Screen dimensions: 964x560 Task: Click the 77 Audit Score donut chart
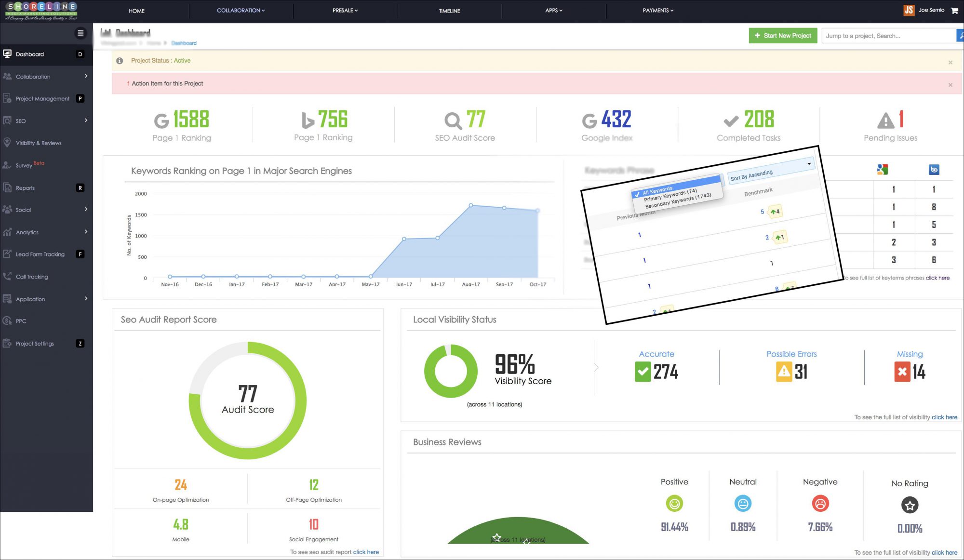[x=248, y=400]
